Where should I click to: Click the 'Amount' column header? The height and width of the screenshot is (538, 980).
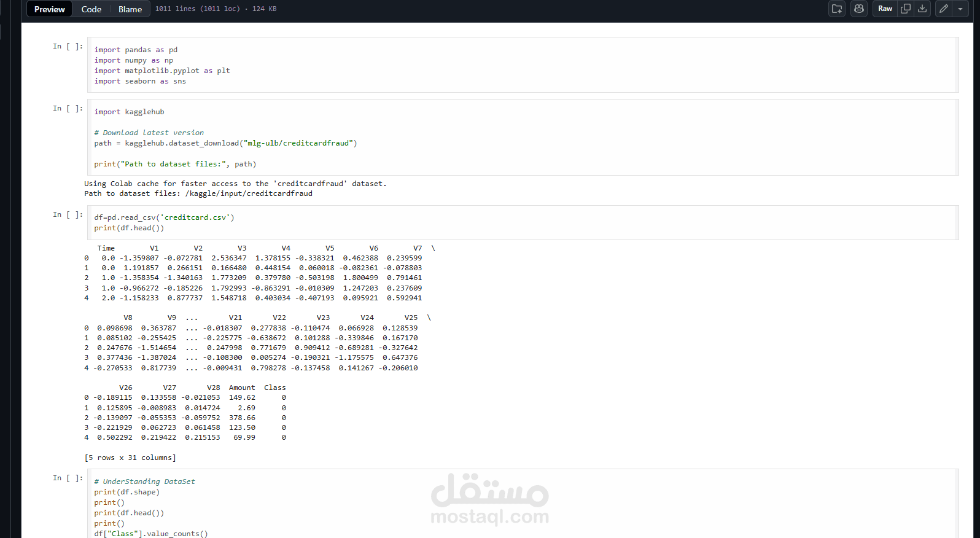click(242, 388)
